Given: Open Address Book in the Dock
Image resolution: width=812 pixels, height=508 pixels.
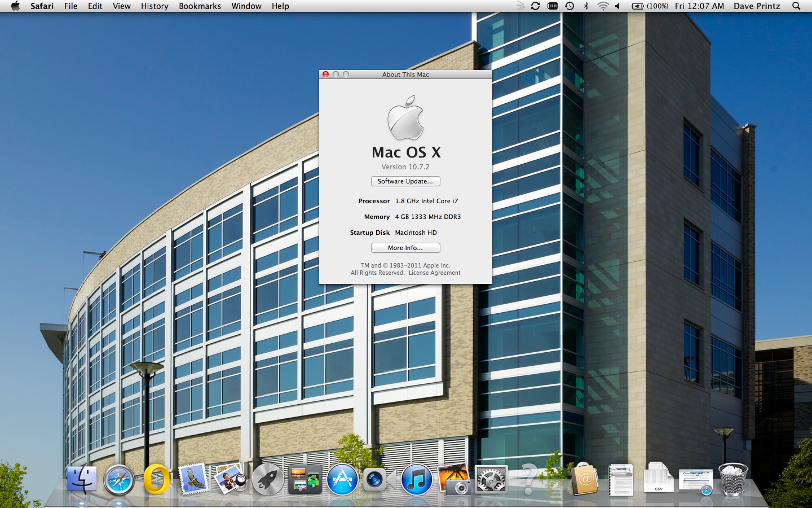Looking at the screenshot, I should click(584, 480).
